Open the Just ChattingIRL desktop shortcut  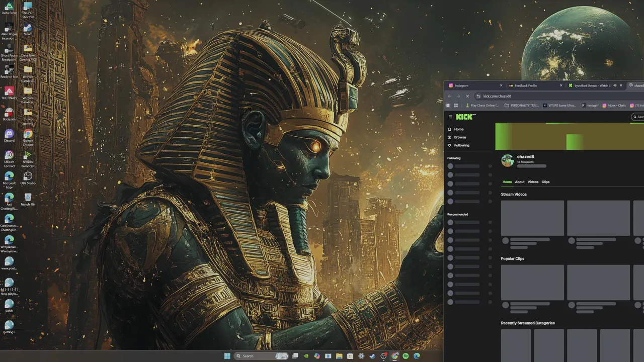click(9, 202)
